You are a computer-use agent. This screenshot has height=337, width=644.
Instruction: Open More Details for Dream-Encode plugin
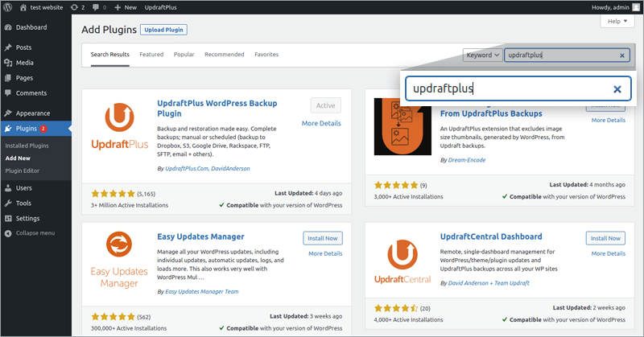coord(609,121)
